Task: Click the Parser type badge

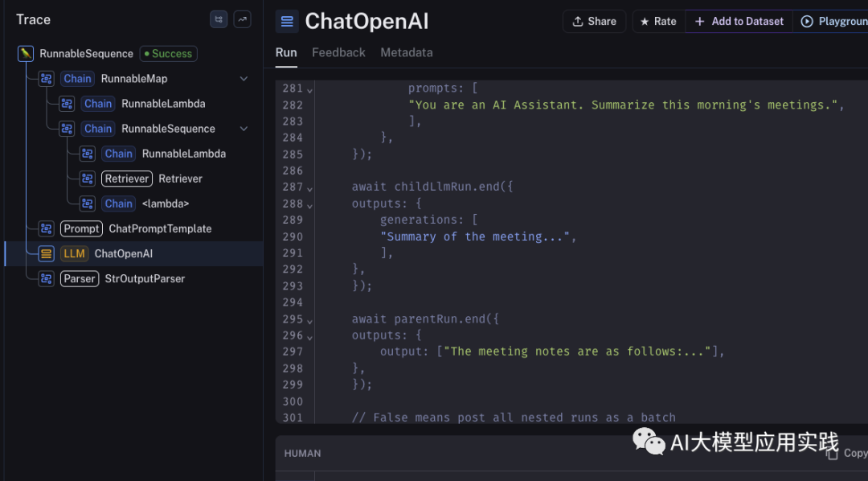Action: pyautogui.click(x=79, y=278)
